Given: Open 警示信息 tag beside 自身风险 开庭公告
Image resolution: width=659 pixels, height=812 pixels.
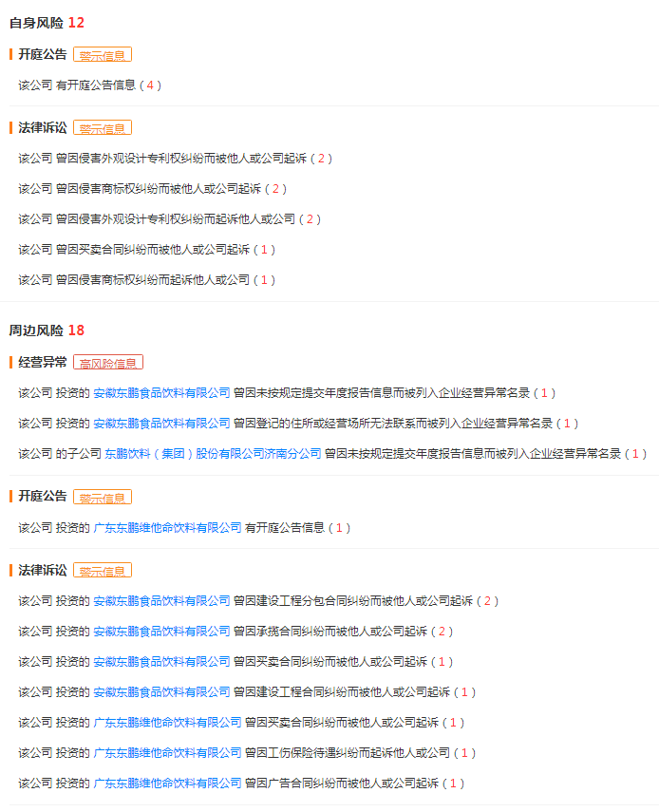Looking at the screenshot, I should pos(103,55).
